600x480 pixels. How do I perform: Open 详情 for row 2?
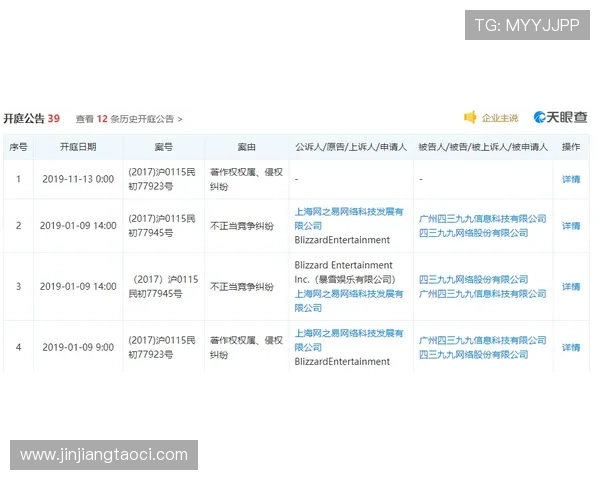click(x=571, y=226)
